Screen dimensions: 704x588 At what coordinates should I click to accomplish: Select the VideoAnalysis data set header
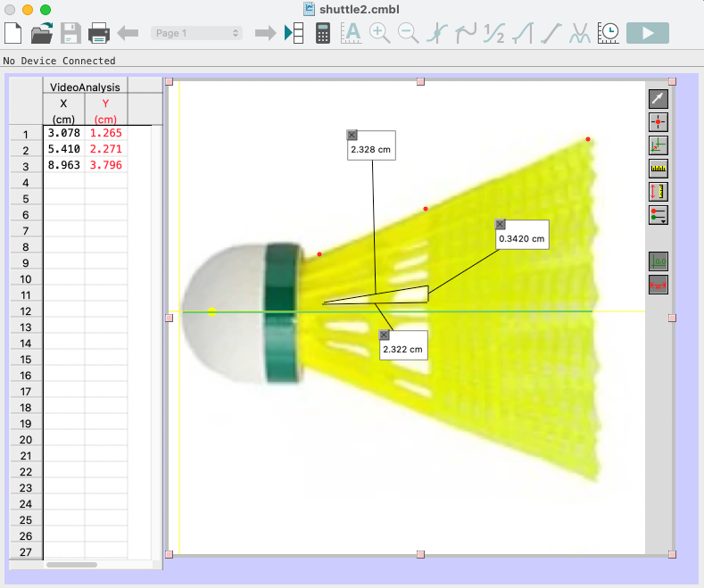click(85, 87)
